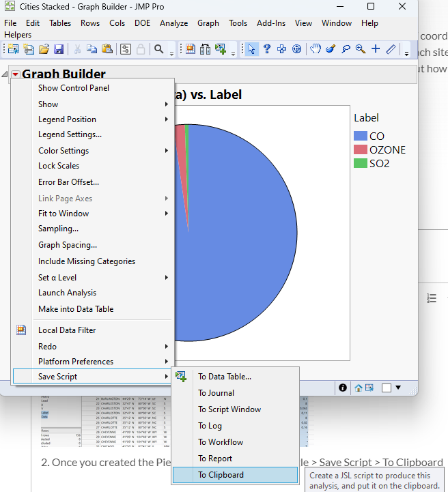Choose Error Bar Offset... menu entry

[94, 182]
